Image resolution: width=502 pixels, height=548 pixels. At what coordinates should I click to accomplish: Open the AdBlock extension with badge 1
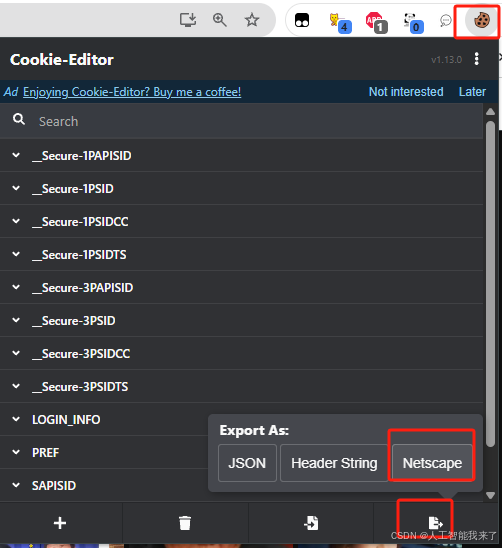coord(376,22)
